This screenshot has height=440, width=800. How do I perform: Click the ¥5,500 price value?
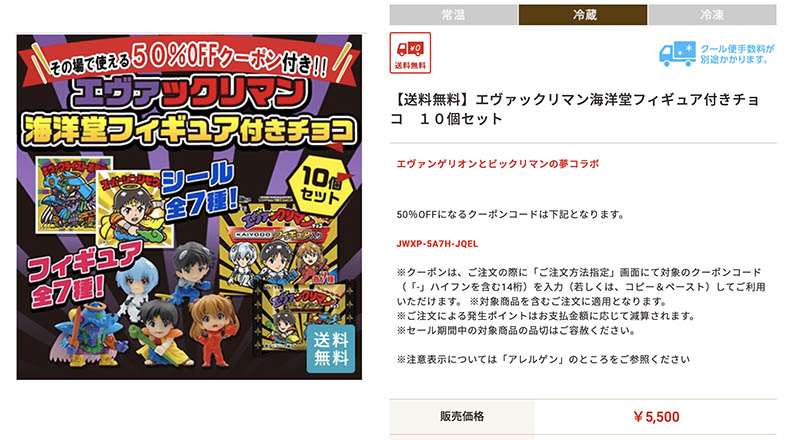coord(656,417)
